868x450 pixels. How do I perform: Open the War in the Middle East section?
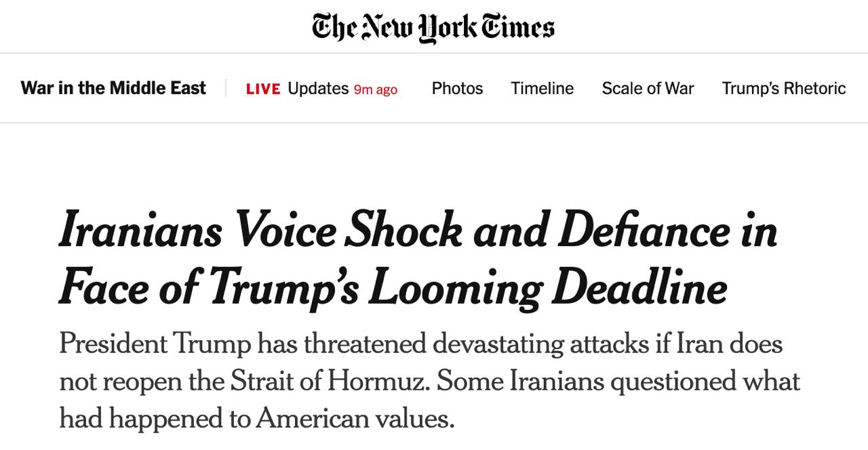click(113, 88)
